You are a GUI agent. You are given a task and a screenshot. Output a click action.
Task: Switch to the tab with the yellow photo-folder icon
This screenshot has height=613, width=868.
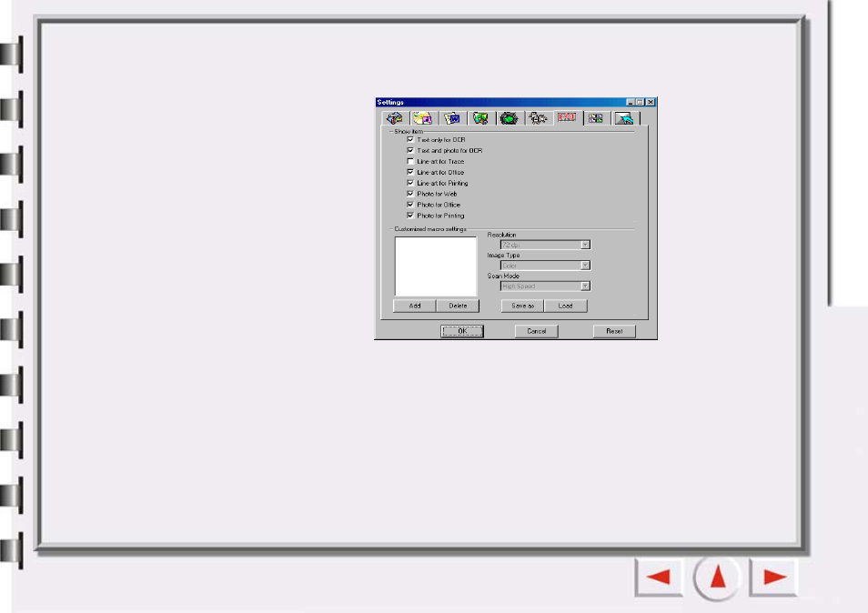tap(423, 118)
